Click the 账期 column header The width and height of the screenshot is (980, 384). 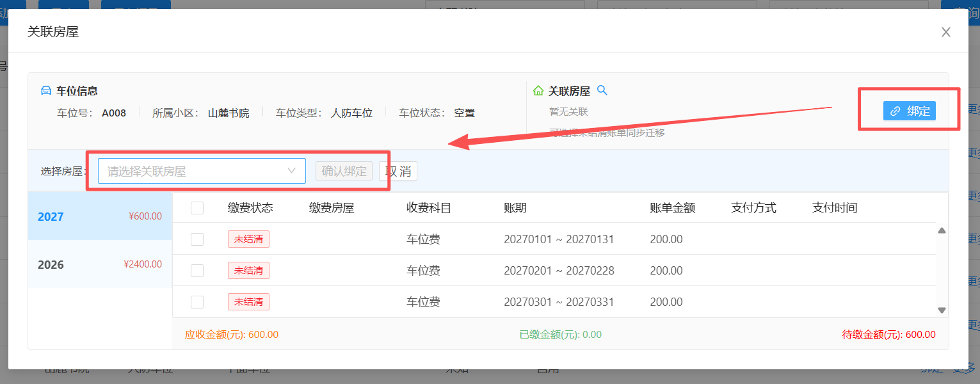[515, 208]
